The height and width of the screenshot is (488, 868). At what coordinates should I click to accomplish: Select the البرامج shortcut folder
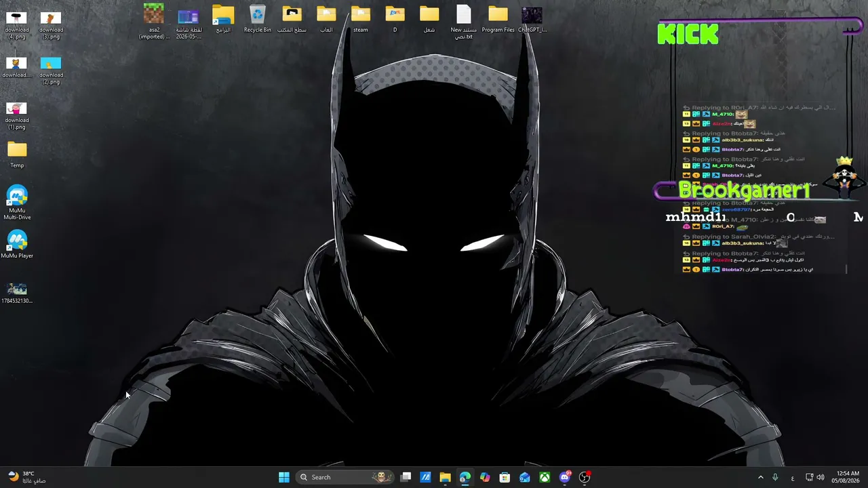click(223, 19)
